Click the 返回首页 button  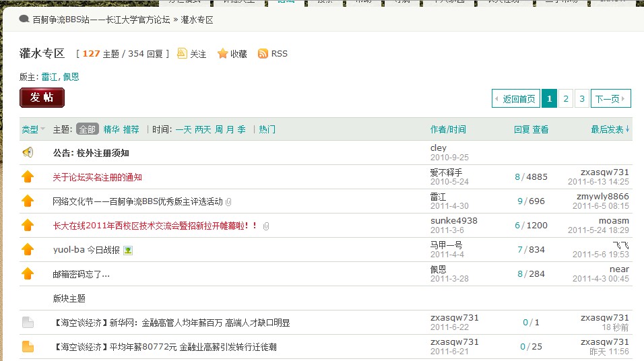pos(516,98)
